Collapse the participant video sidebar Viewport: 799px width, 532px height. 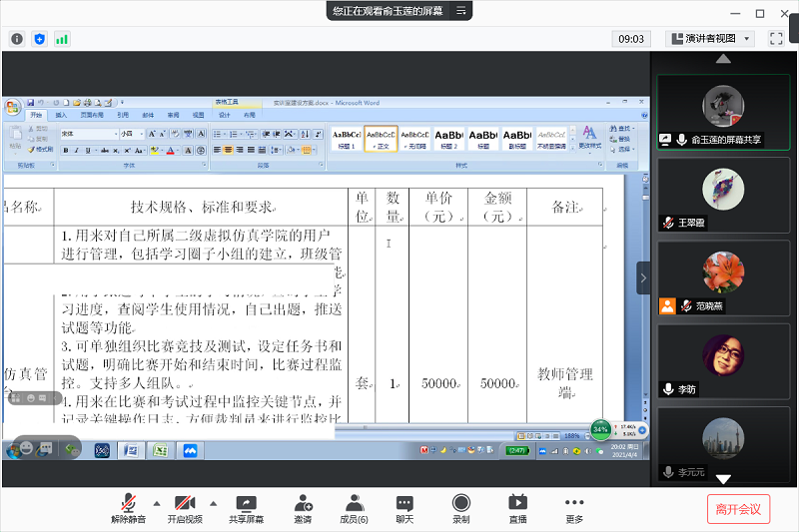(643, 277)
